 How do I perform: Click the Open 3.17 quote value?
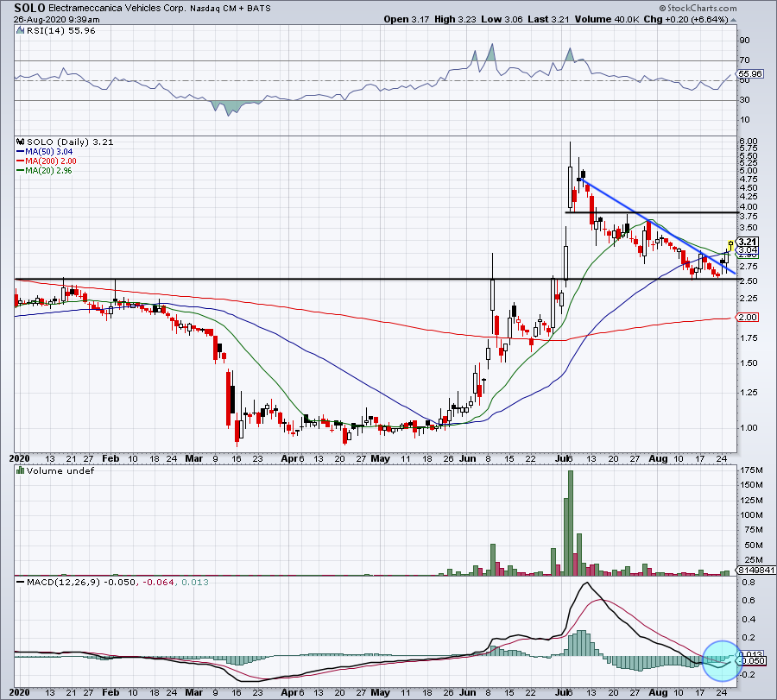point(407,19)
